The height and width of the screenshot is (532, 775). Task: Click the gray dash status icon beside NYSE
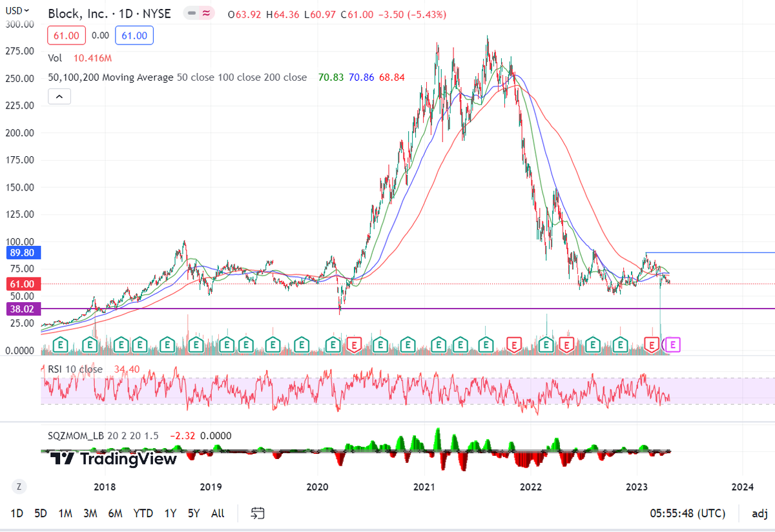192,14
